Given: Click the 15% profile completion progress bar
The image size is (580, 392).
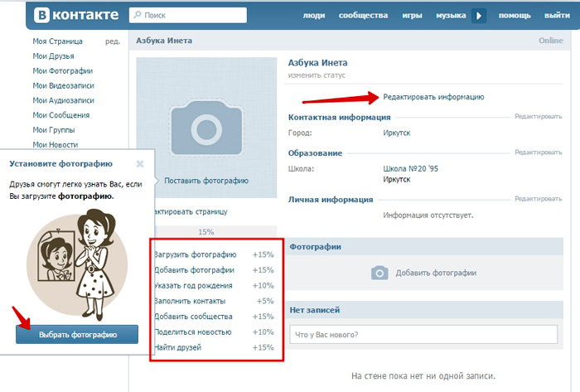Looking at the screenshot, I should (205, 232).
